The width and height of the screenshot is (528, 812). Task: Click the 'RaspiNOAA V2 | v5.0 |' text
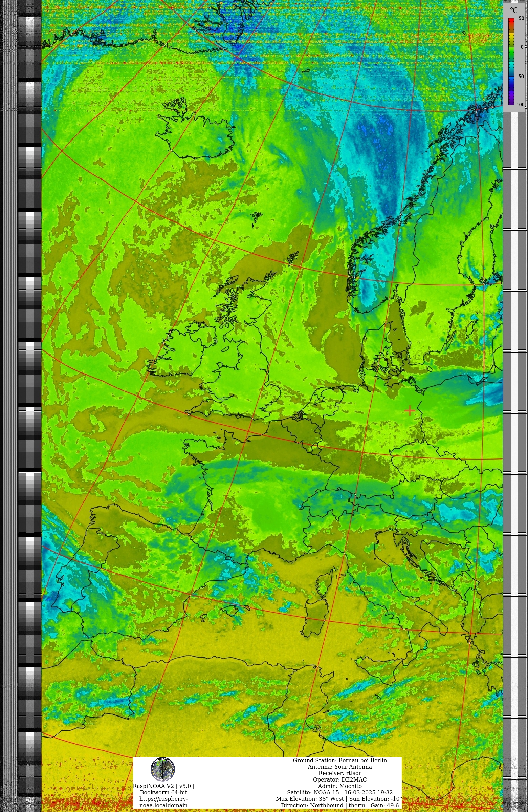164,786
